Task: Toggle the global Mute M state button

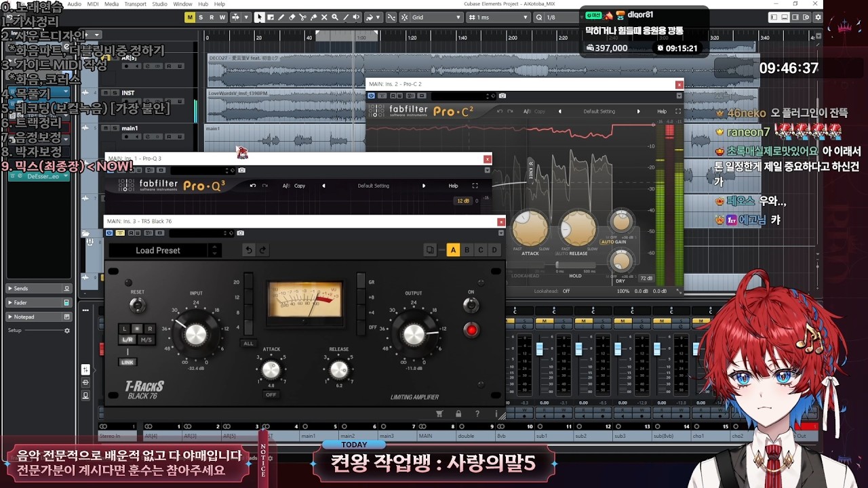Action: click(190, 17)
